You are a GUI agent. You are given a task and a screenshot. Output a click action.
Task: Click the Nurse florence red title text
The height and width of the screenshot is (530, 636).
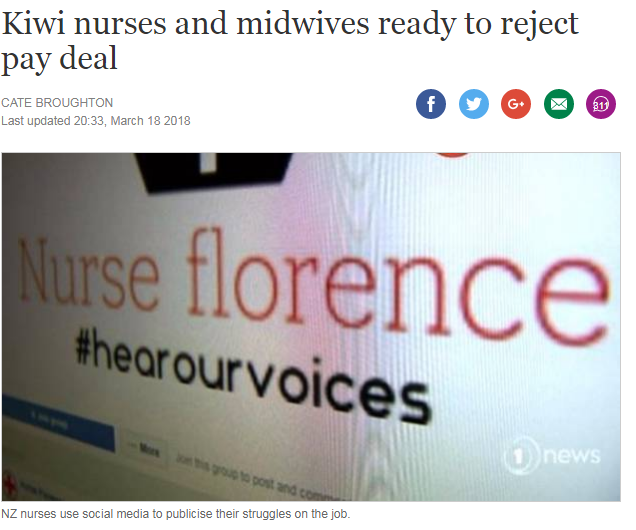tap(314, 281)
